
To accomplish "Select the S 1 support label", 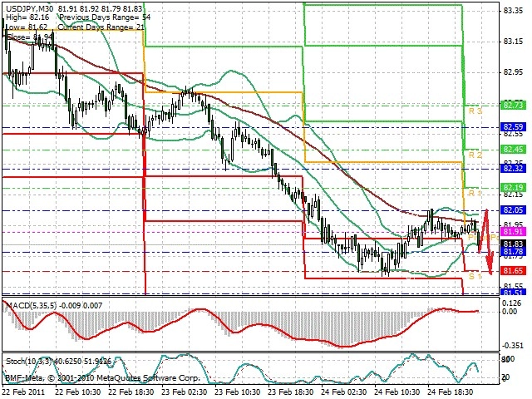I will click(475, 276).
